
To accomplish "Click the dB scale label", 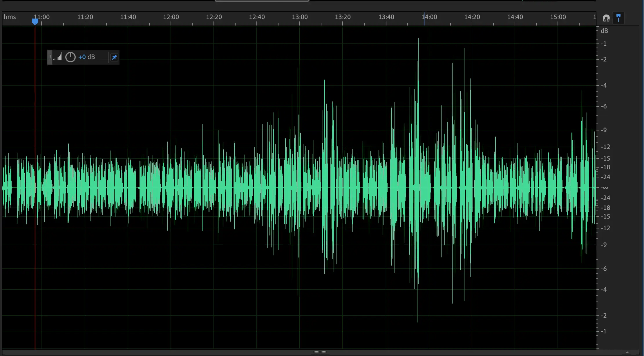I will (604, 31).
